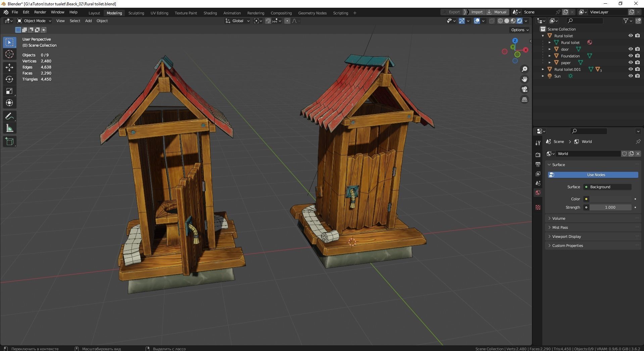Select the Rotate tool
This screenshot has width=644, height=351.
point(9,79)
